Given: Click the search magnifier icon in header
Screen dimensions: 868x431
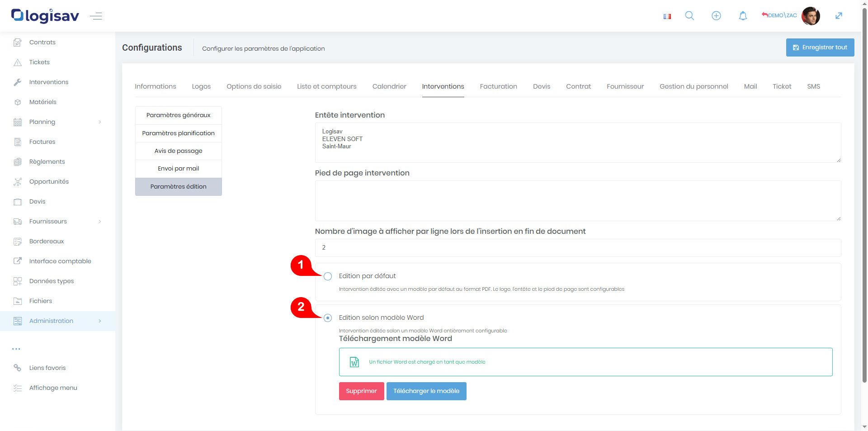Looking at the screenshot, I should click(689, 16).
